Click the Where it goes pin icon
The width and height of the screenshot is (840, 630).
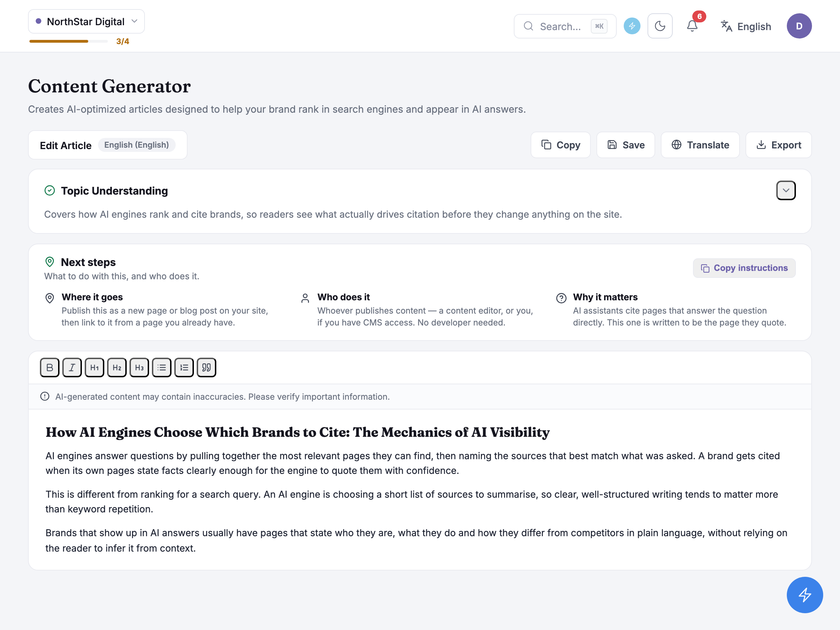pos(49,298)
